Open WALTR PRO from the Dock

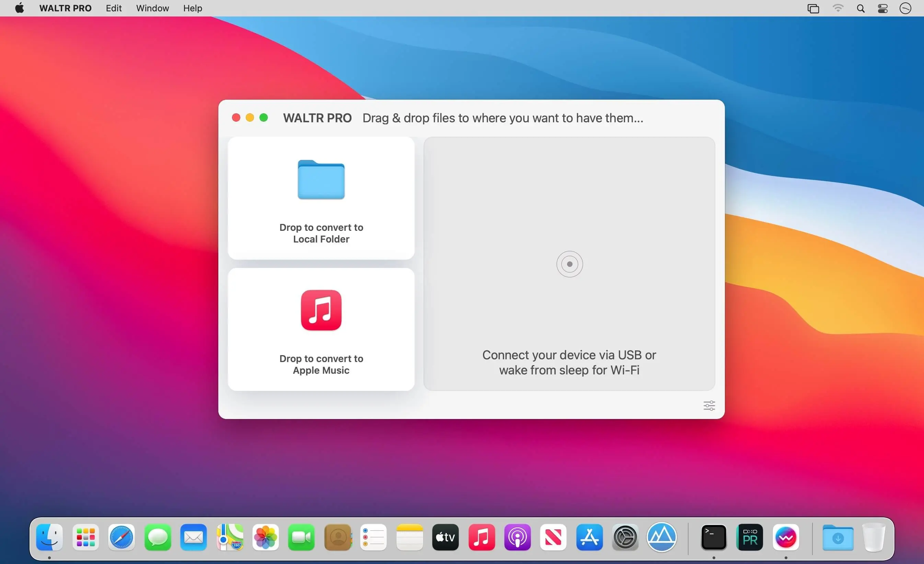(786, 537)
